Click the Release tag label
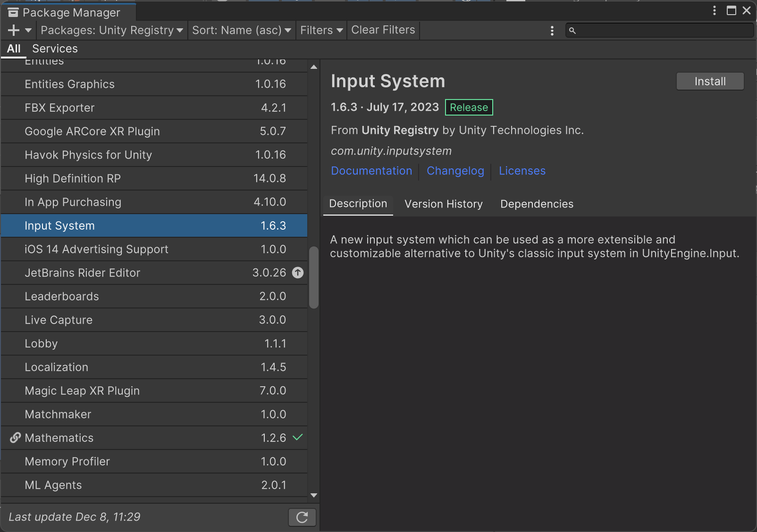The image size is (757, 532). click(469, 108)
